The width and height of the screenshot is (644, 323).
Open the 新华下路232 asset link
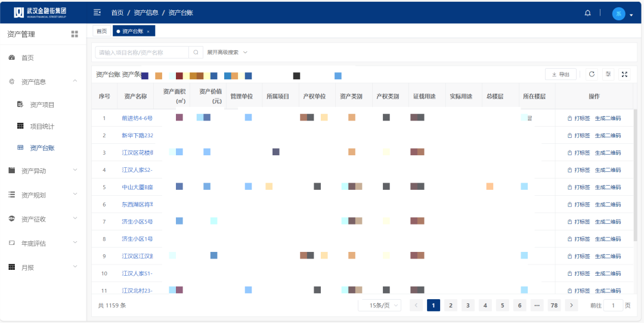[138, 136]
